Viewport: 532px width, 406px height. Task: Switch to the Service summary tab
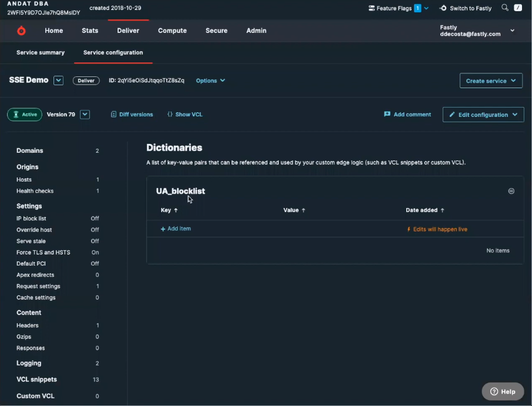pos(40,52)
